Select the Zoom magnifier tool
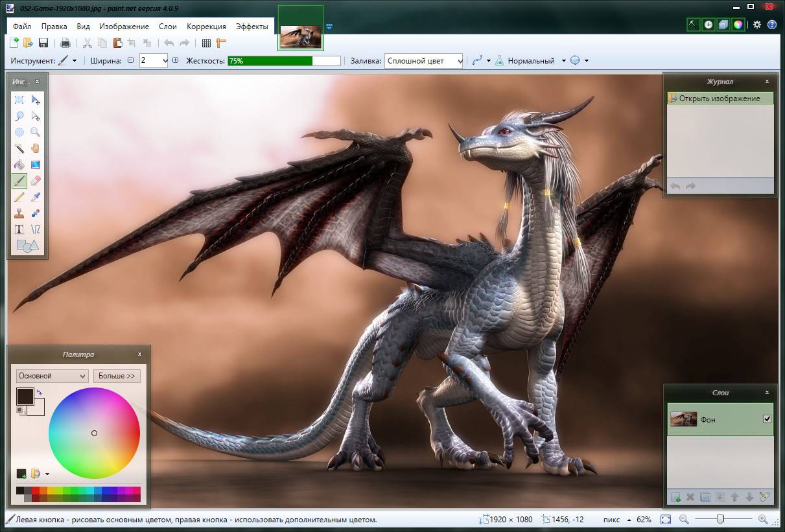The width and height of the screenshot is (785, 532). [36, 132]
